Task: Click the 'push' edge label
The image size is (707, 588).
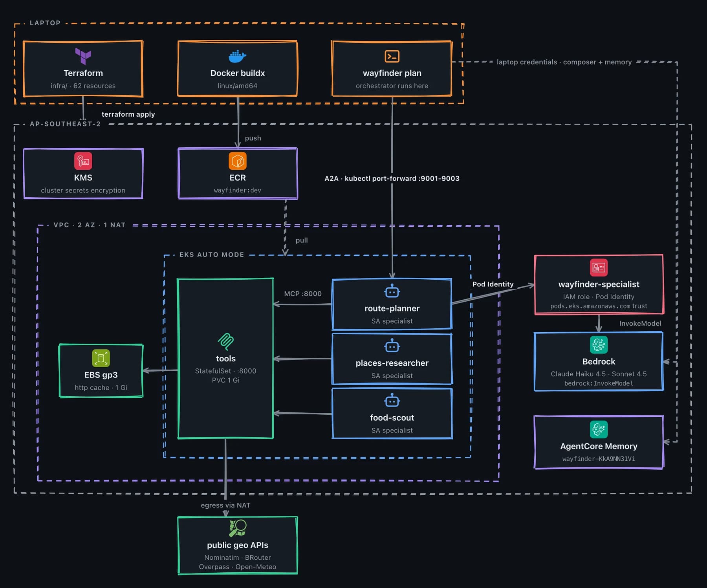Action: [x=253, y=138]
